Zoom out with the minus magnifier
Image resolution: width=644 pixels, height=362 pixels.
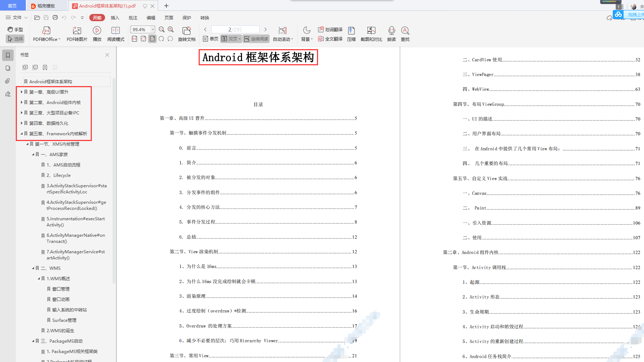click(x=162, y=29)
